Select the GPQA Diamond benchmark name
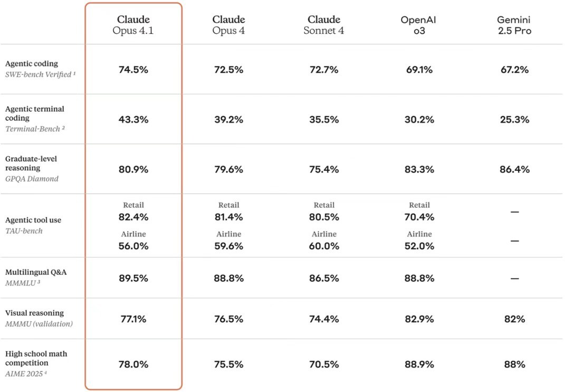Viewport: 565px width, 392px height. point(32,178)
